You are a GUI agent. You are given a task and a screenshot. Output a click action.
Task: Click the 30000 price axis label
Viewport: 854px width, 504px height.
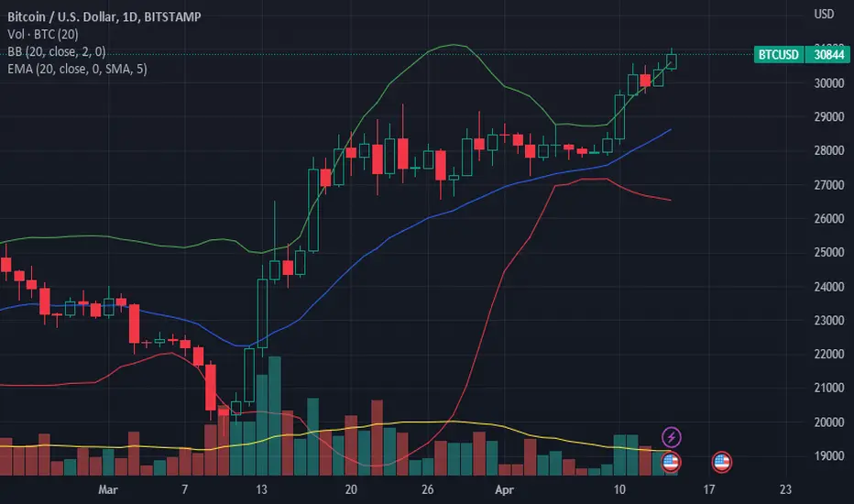click(828, 83)
